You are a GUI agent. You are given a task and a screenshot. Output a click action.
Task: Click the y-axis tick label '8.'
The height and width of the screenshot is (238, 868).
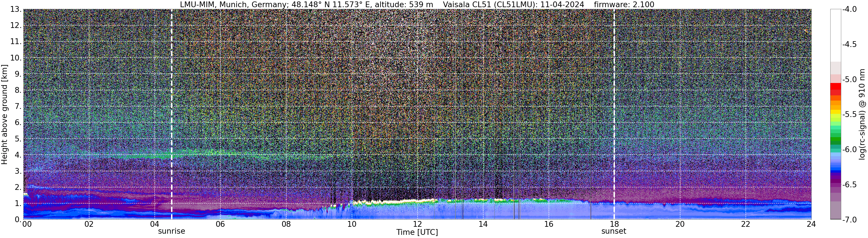[18, 90]
